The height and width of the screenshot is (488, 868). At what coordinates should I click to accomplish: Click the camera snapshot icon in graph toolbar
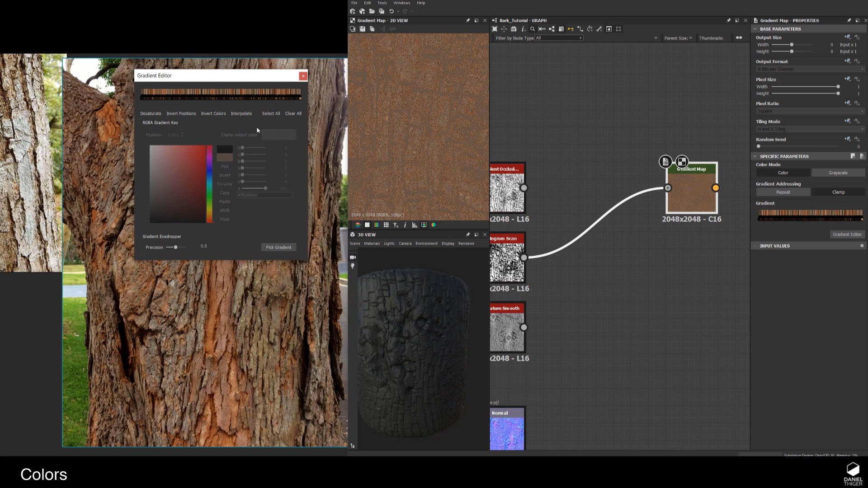tap(514, 29)
